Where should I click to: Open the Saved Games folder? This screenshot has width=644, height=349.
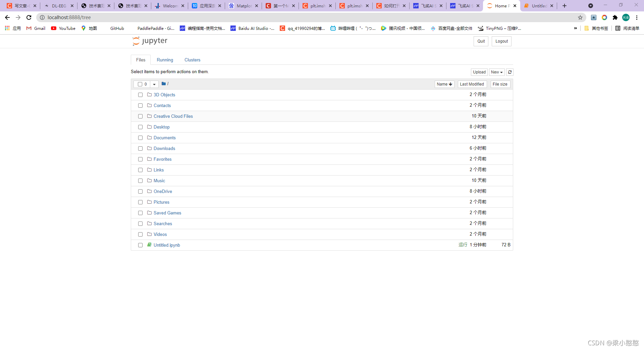click(x=167, y=213)
